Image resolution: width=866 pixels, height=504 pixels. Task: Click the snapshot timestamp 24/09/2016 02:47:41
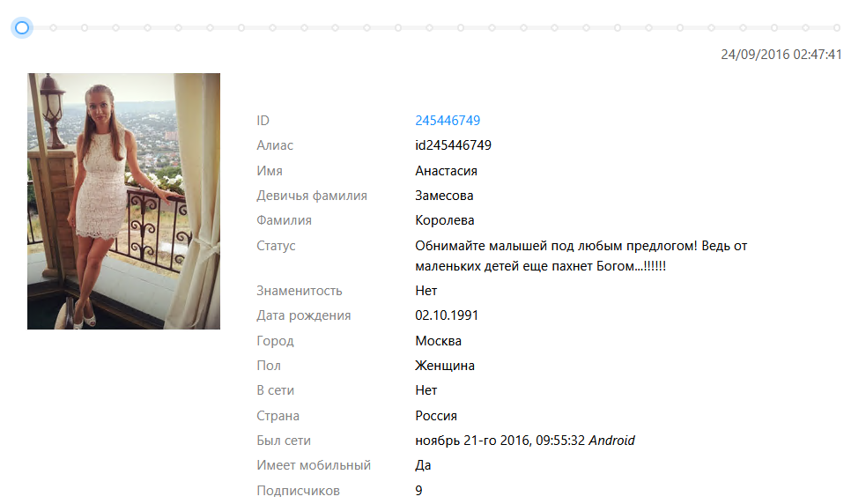(x=781, y=55)
